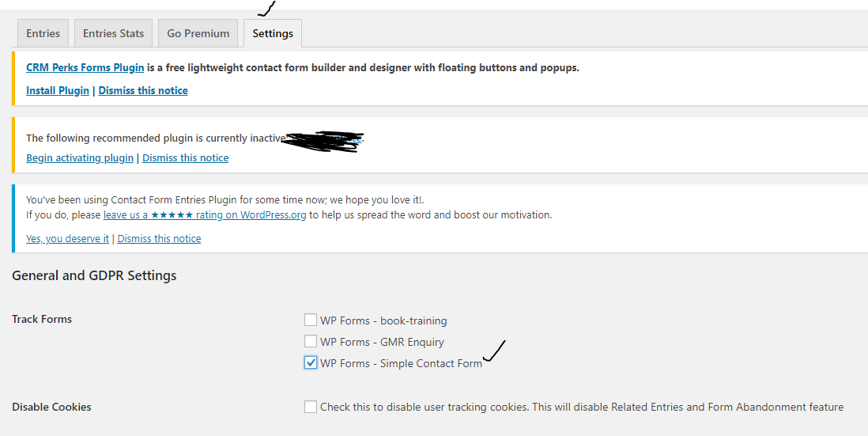The width and height of the screenshot is (868, 436).
Task: Dismiss the CRM Perks plugin notice
Action: pos(143,90)
